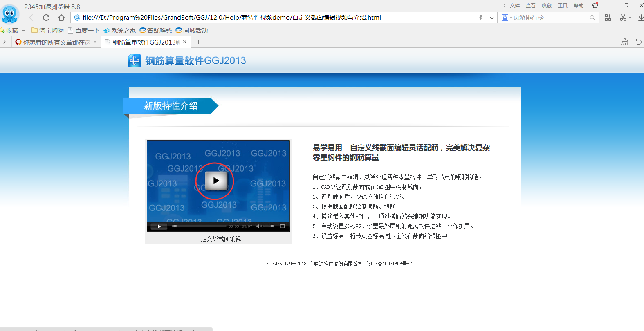The height and width of the screenshot is (331, 644).
Task: Expand the address bar history dropdown
Action: [x=492, y=18]
